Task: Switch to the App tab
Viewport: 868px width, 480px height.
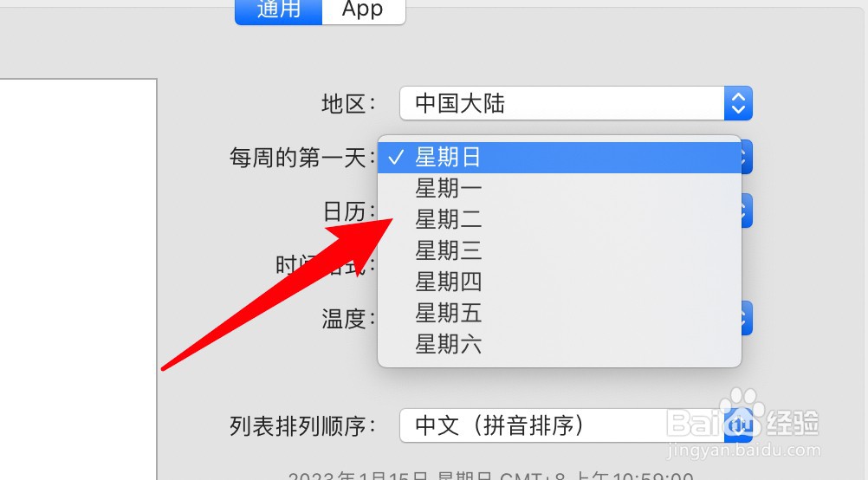Action: click(x=364, y=11)
